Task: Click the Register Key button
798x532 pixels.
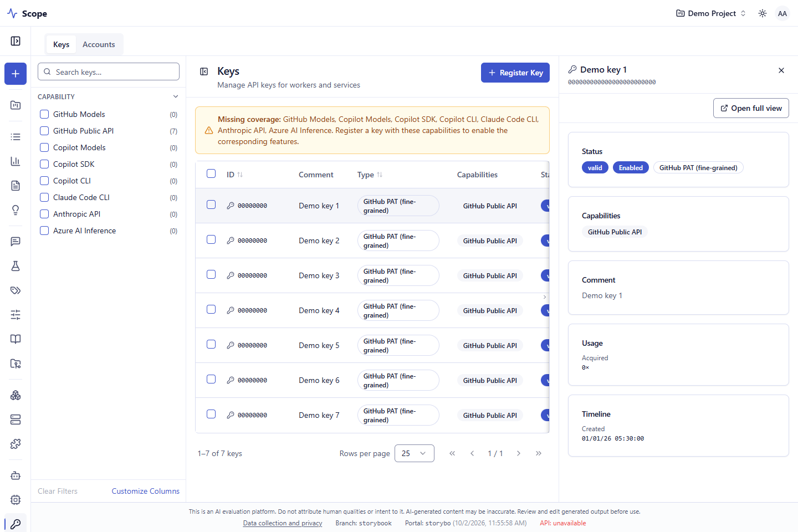Action: coord(515,73)
